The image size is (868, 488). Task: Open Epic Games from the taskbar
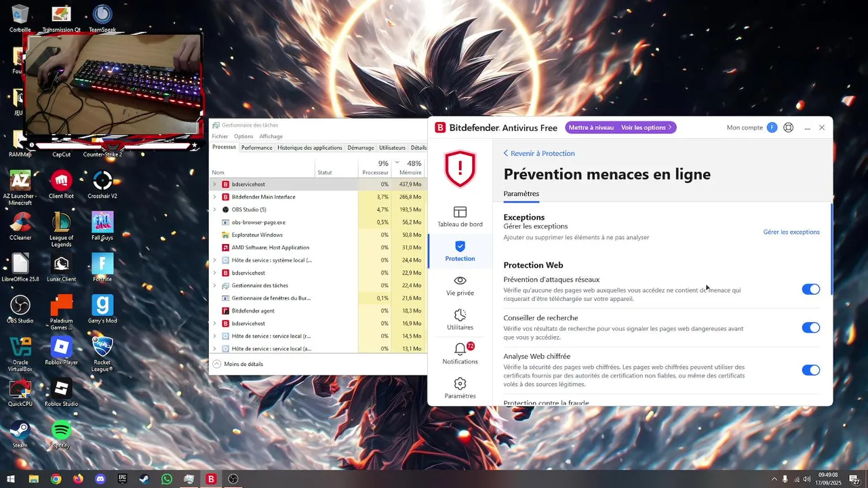coord(123,479)
